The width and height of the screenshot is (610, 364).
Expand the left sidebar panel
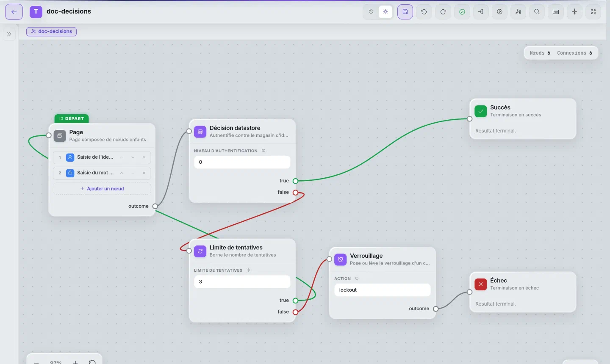pos(9,34)
